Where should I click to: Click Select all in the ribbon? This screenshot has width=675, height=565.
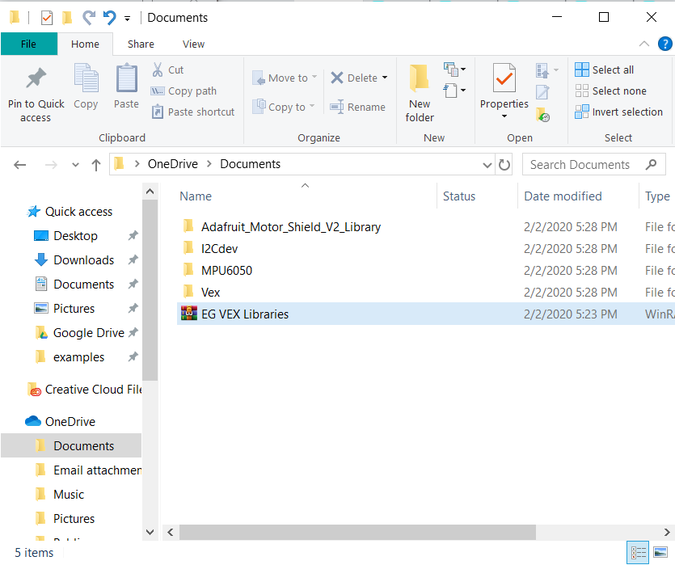click(x=604, y=69)
